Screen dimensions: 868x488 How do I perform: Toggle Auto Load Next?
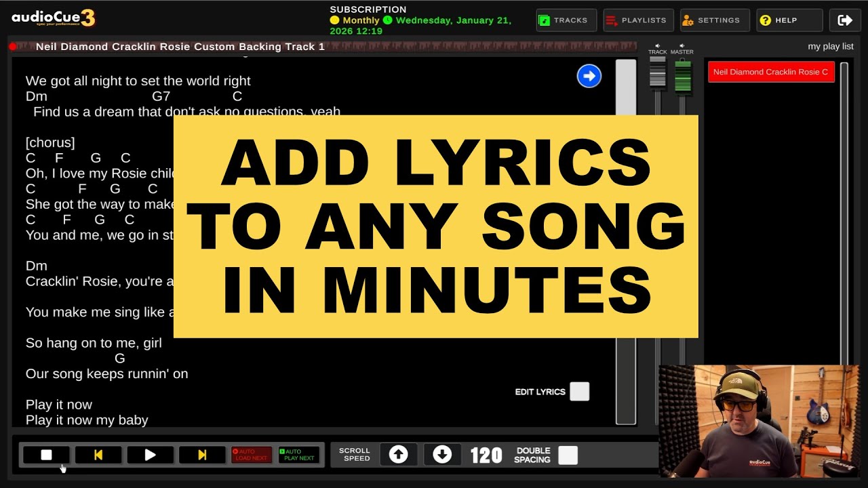(x=252, y=455)
